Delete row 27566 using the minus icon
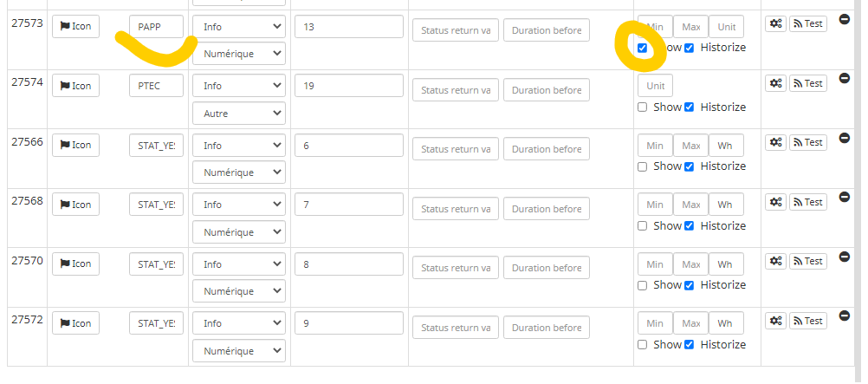This screenshot has height=384, width=868. click(x=845, y=138)
